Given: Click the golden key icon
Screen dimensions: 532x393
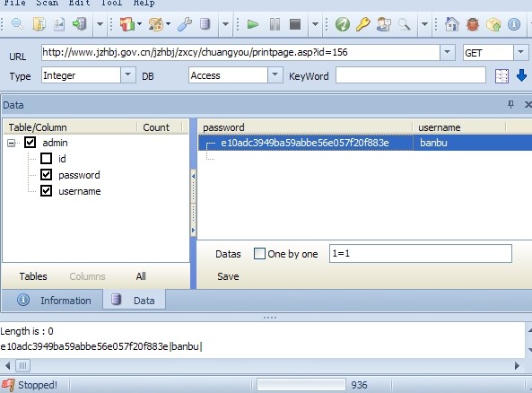Looking at the screenshot, I should click(x=363, y=24).
